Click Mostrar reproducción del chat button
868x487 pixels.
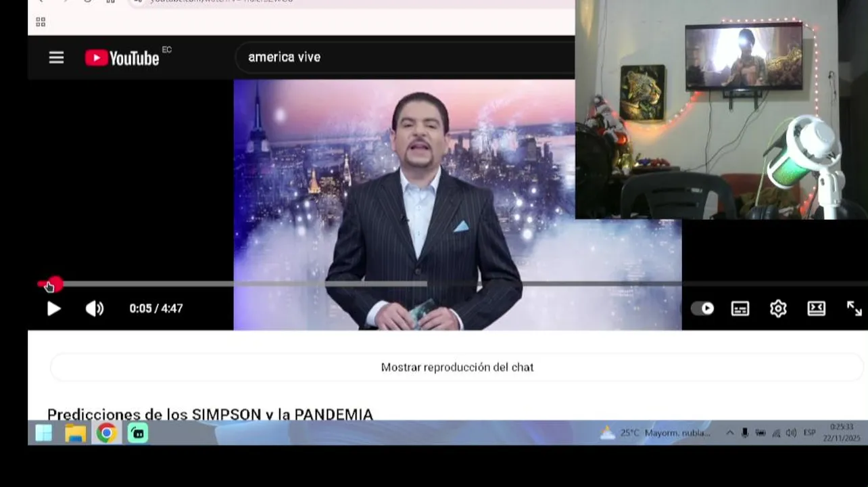[457, 367]
